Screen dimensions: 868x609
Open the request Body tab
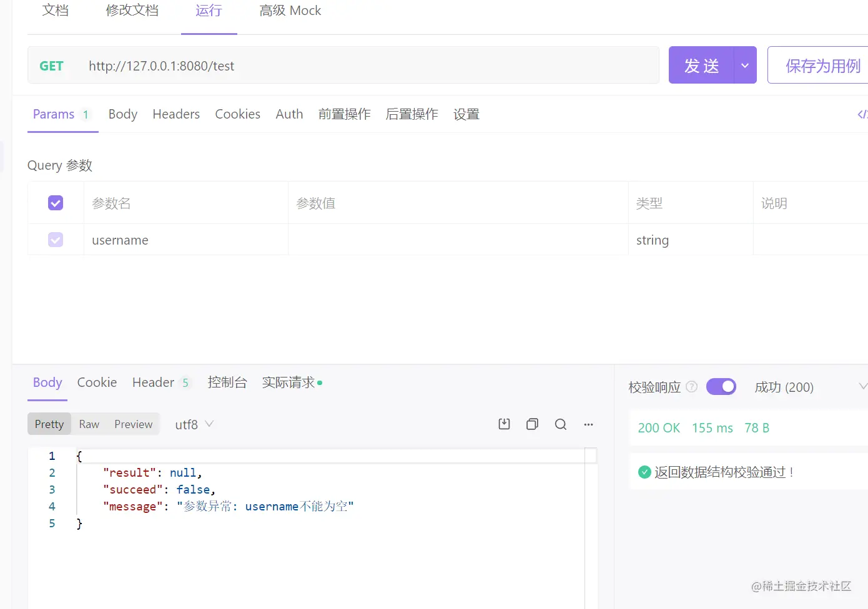click(123, 114)
